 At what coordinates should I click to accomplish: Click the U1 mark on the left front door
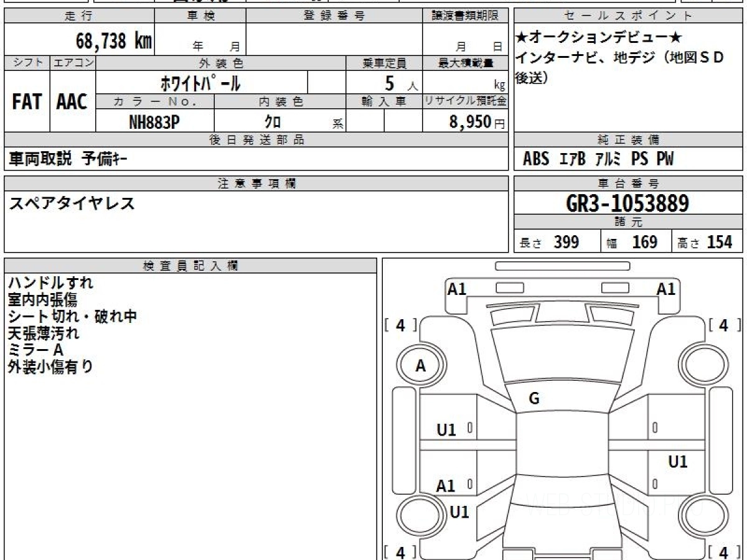(x=446, y=429)
